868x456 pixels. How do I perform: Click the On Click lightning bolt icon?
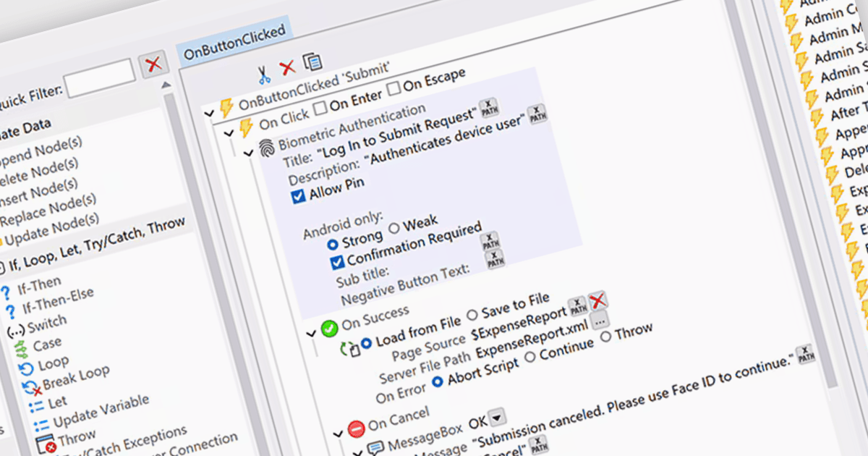click(x=245, y=127)
